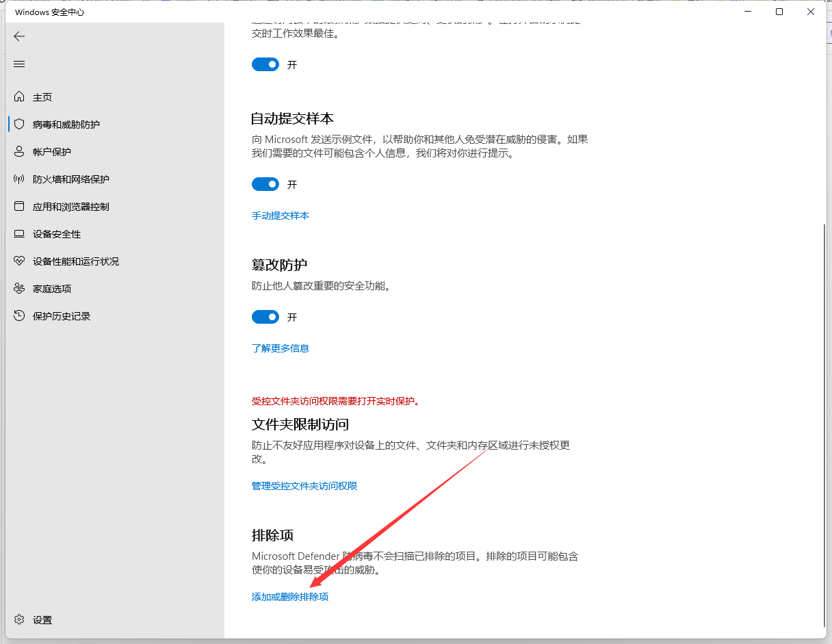Viewport: 832px width, 644px height.
Task: Toggle the topmost switch set to 开
Action: point(265,64)
